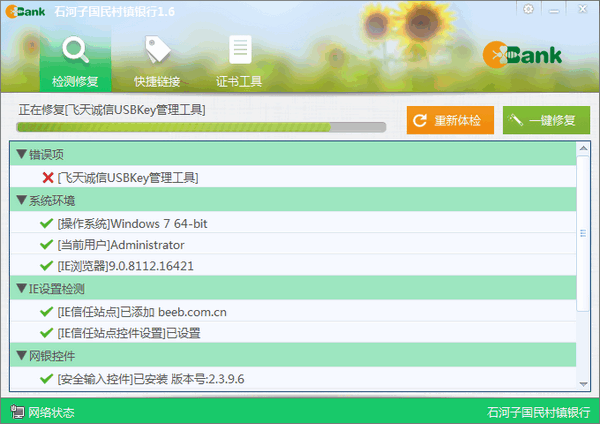Screen dimensions: 600x424
Task: Open settings via the gear icon
Action: tap(528, 9)
